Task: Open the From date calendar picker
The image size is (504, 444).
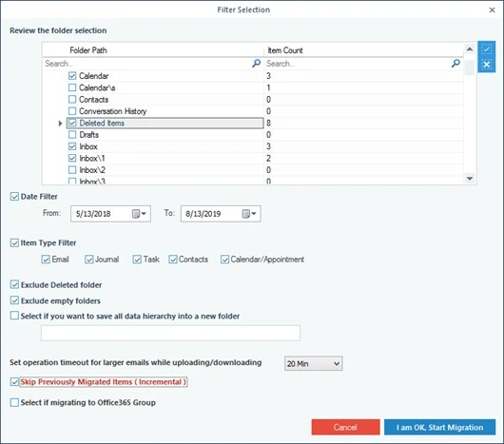Action: 139,214
